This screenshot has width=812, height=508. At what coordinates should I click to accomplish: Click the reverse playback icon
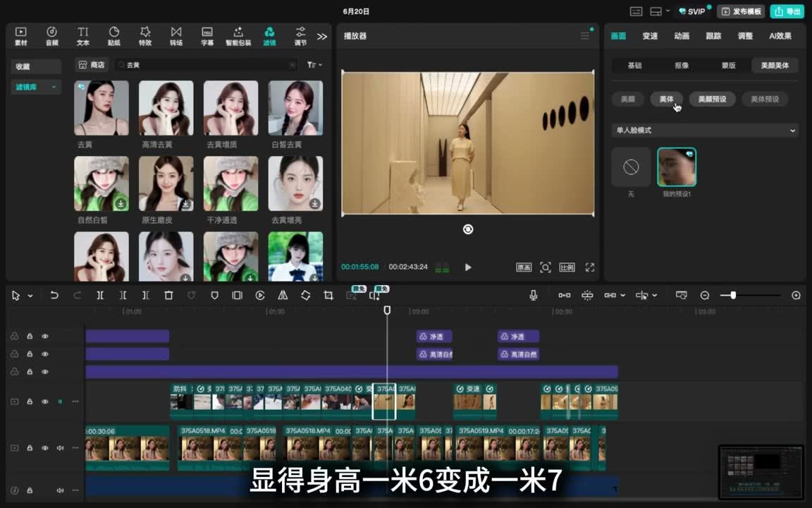tap(260, 295)
